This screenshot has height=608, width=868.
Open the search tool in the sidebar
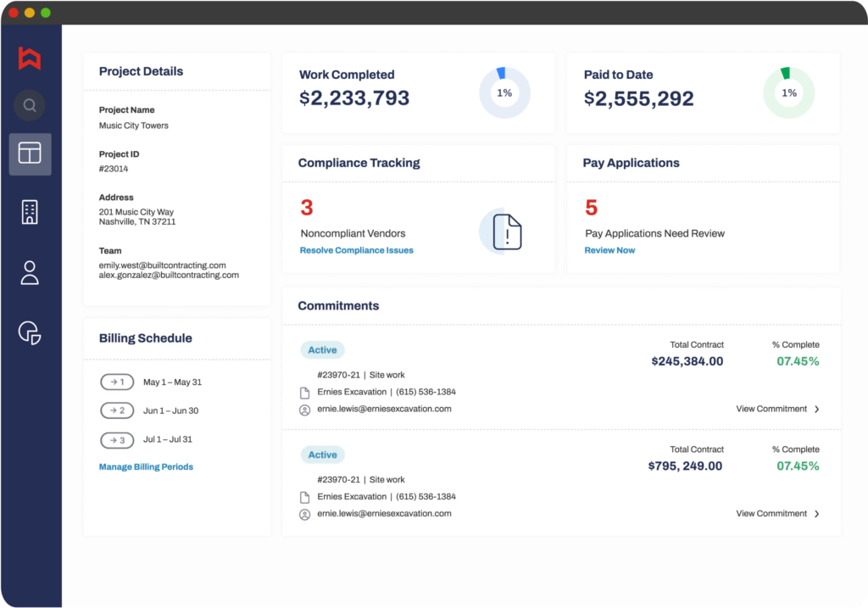[x=30, y=105]
